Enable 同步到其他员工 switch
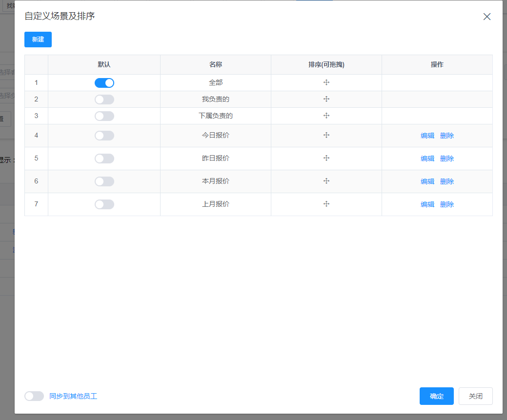The width and height of the screenshot is (507, 420). point(34,396)
